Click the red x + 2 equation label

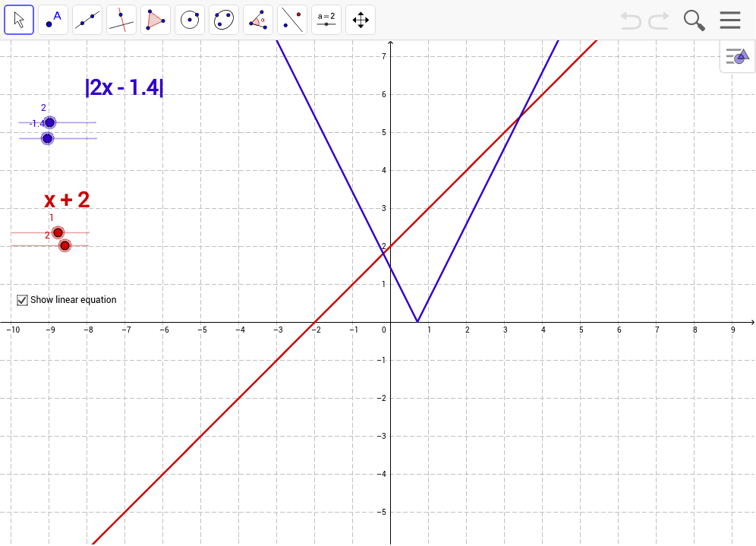click(67, 200)
